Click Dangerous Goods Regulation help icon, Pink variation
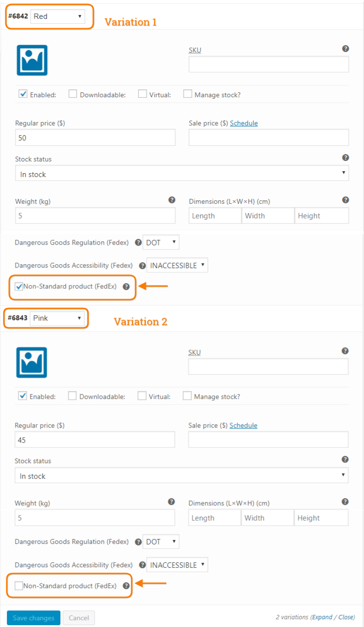 [x=138, y=542]
